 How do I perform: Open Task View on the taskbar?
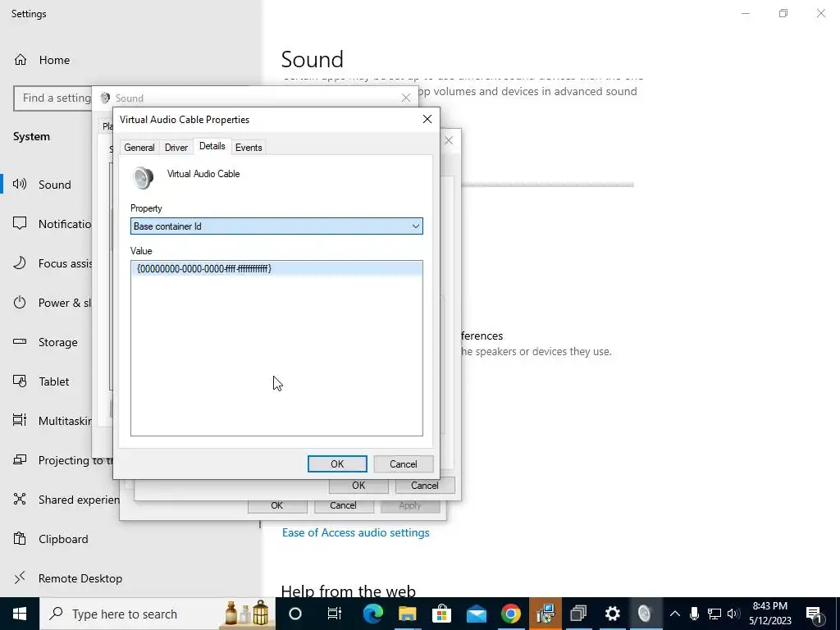pos(335,614)
